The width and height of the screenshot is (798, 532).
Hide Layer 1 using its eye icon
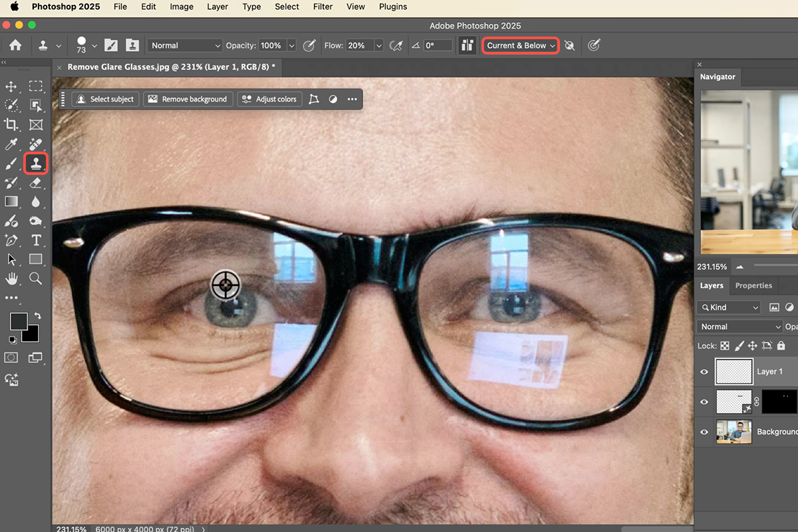click(704, 372)
